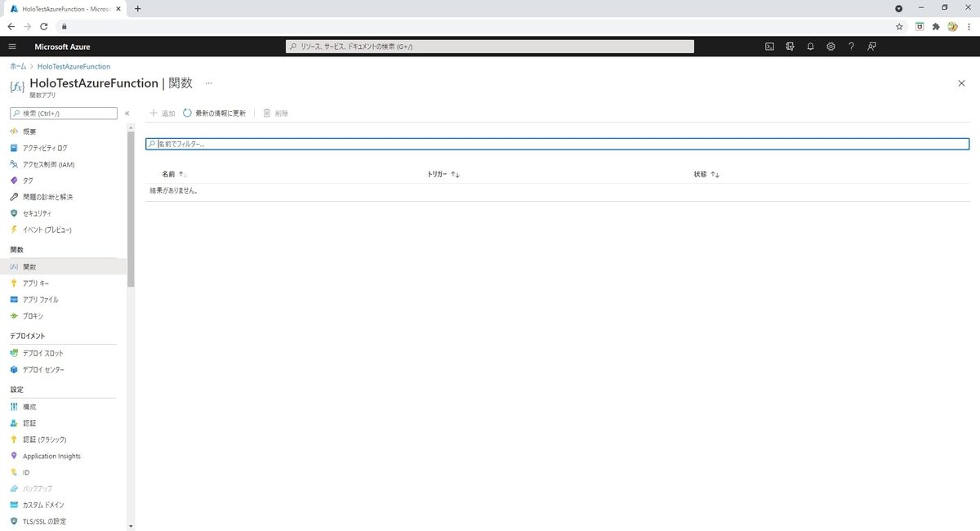
Task: Bookmark this page with the star icon
Action: [x=899, y=26]
